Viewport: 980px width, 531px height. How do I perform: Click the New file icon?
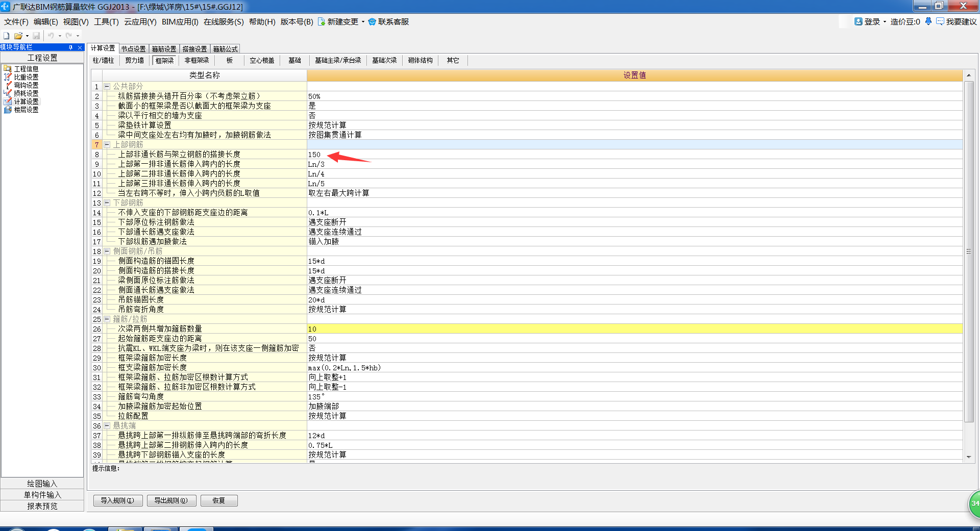[7, 36]
